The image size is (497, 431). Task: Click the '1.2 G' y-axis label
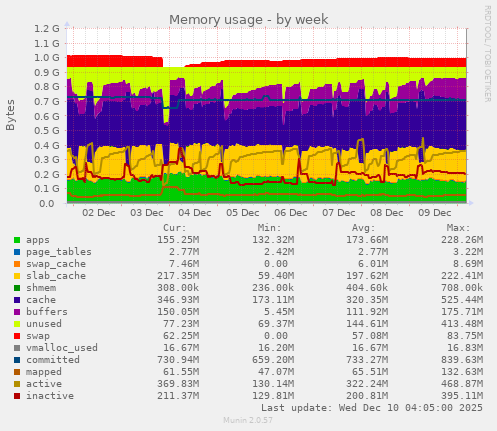pos(47,29)
